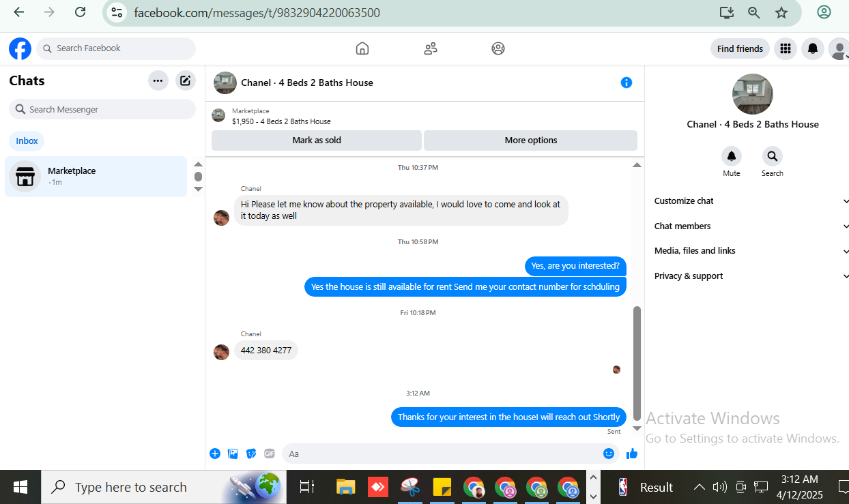Viewport: 849px width, 504px height.
Task: Open Sticky Notes taskbar icon
Action: 442,487
